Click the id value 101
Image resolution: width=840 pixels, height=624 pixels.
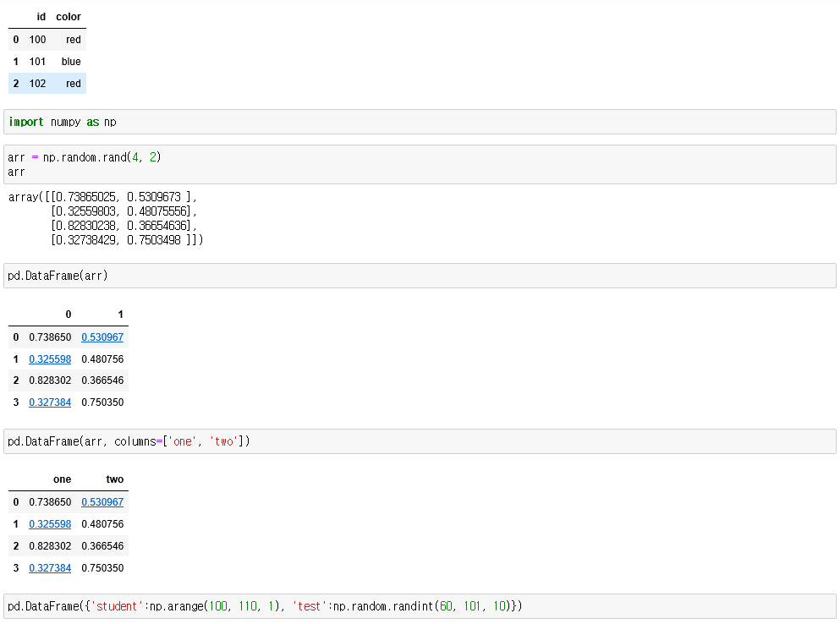37,62
